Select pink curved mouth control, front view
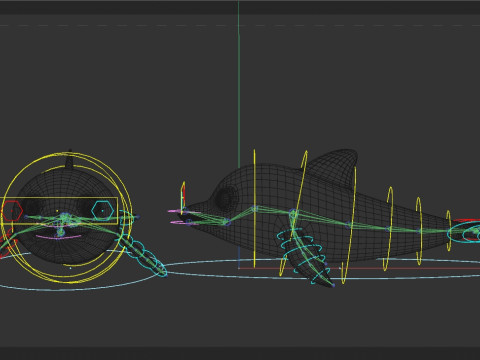This screenshot has height=360, width=480. click(x=59, y=238)
